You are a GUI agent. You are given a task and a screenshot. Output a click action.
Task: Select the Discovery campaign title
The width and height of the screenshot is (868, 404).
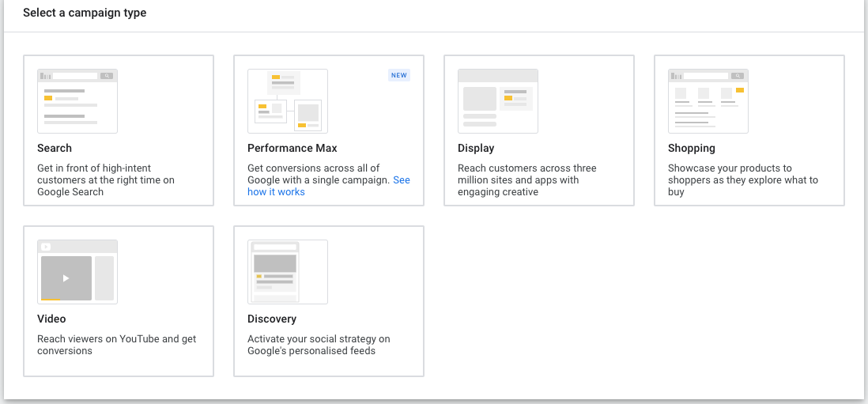pos(272,319)
